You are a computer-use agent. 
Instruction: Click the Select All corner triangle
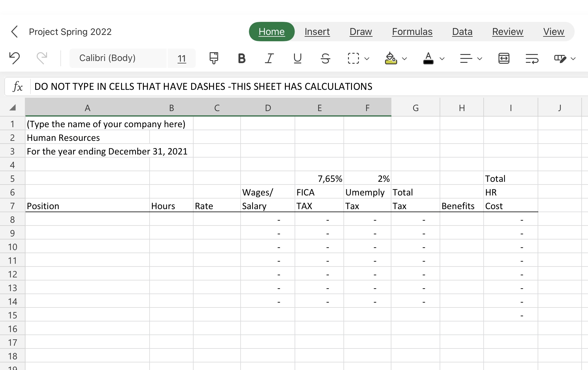point(12,107)
